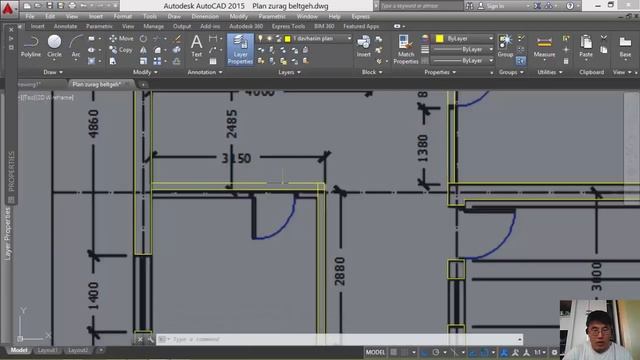
Task: Click the Array tool icon
Action: [x=157, y=61]
